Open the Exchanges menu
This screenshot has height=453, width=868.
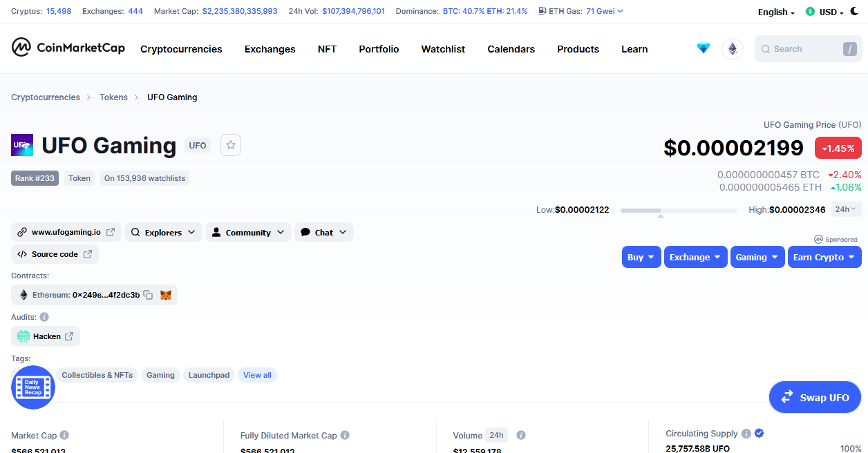[x=270, y=49]
